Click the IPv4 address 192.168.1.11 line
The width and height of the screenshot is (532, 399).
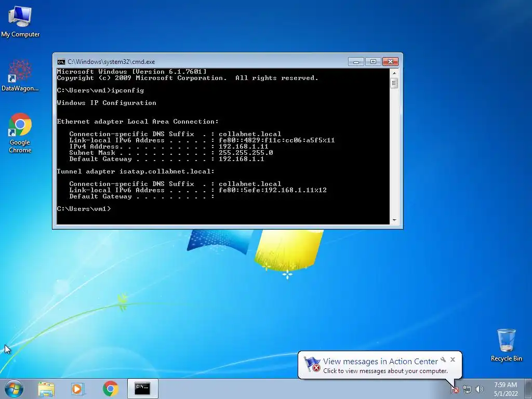coord(169,147)
